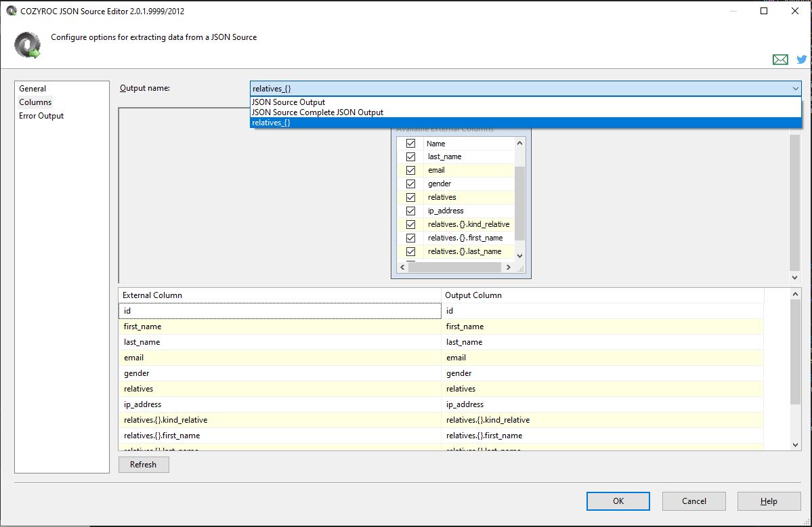812x527 pixels.
Task: Toggle the Name header select-all checkbox
Action: [410, 143]
